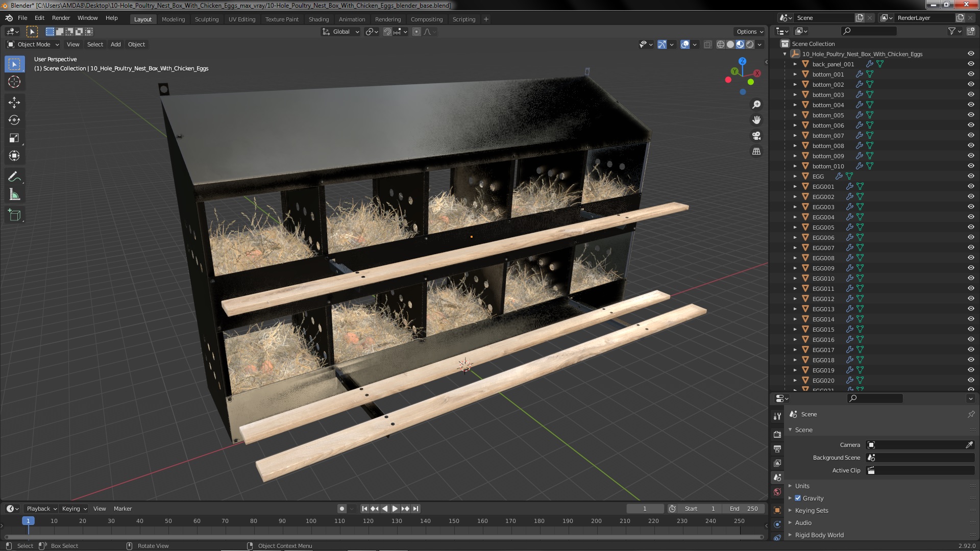980x551 pixels.
Task: Click the Background Scene field
Action: (x=921, y=458)
